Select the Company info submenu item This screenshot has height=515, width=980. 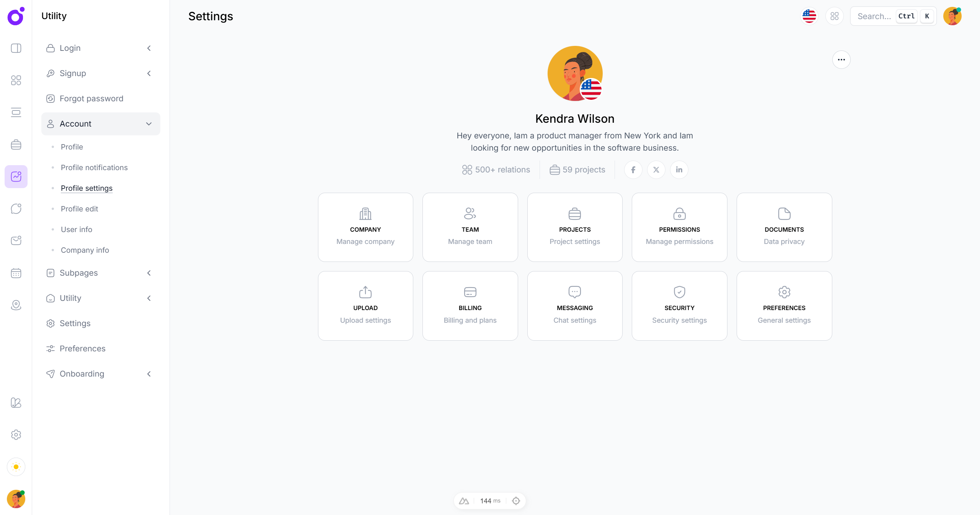pos(85,250)
